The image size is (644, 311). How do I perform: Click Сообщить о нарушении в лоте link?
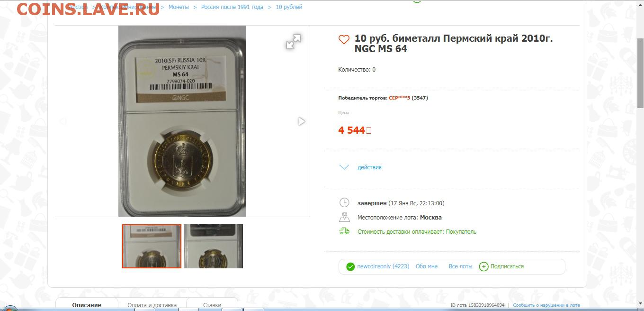tap(546, 305)
